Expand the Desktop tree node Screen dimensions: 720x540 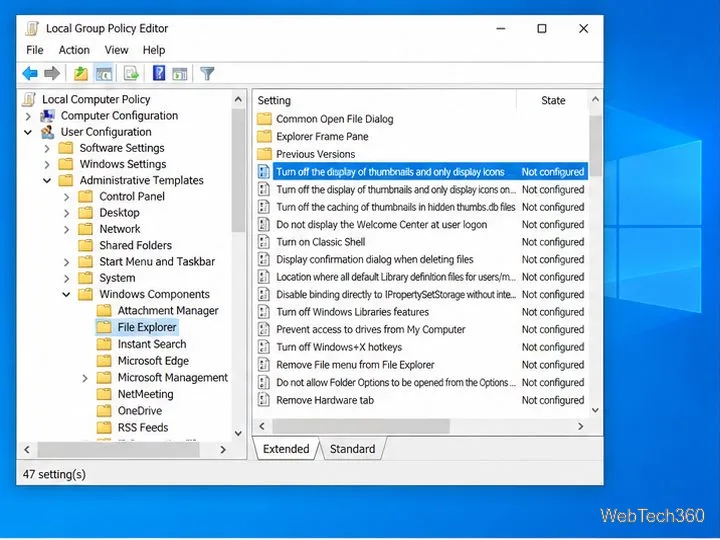point(67,213)
